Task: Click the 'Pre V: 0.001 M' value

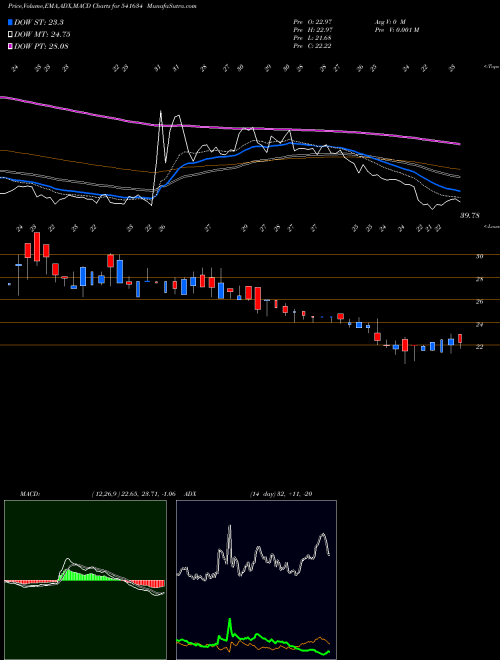Action: (396, 30)
